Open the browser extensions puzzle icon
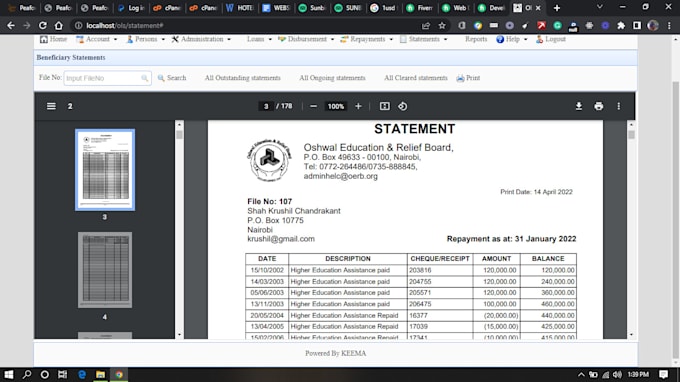Image resolution: width=680 pixels, height=382 pixels. 621,26
